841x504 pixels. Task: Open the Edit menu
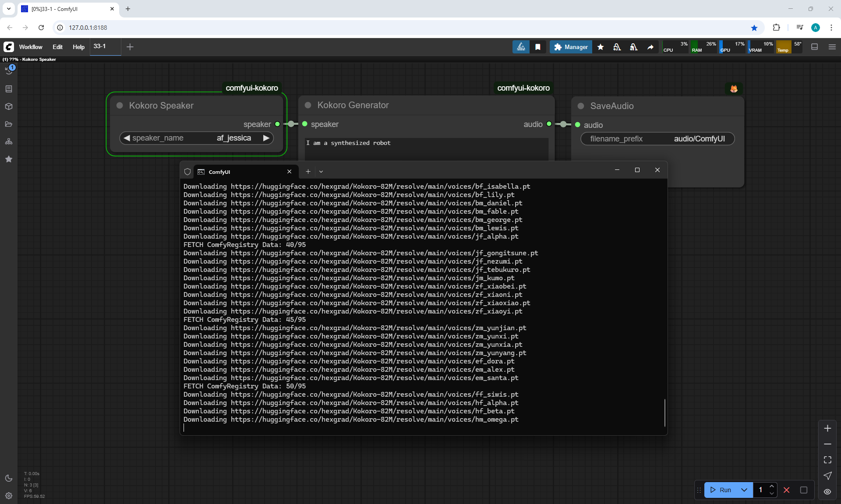coord(57,47)
